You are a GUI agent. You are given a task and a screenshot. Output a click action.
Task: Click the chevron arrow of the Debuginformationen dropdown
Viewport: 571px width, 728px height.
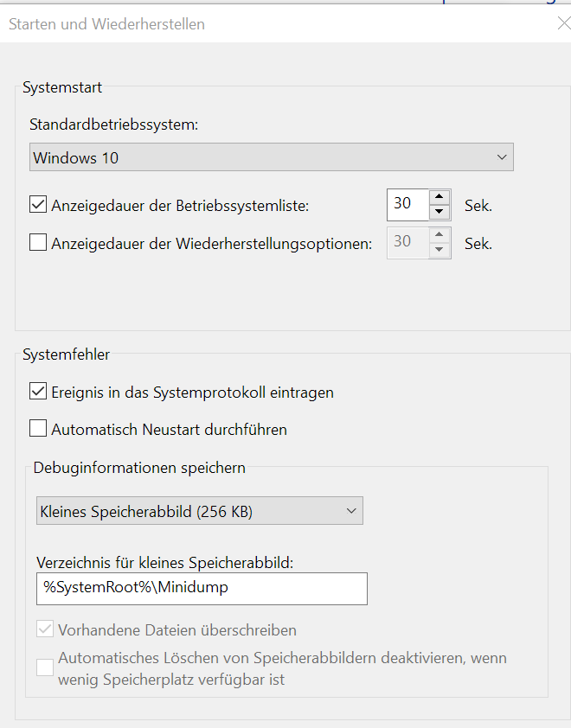pos(351,511)
